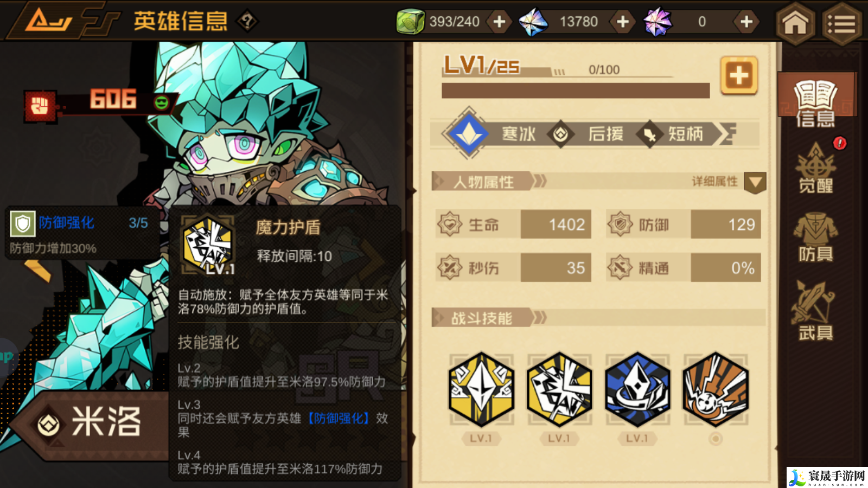Expand the 战斗技能 section header
This screenshot has width=868, height=488.
pyautogui.click(x=482, y=318)
